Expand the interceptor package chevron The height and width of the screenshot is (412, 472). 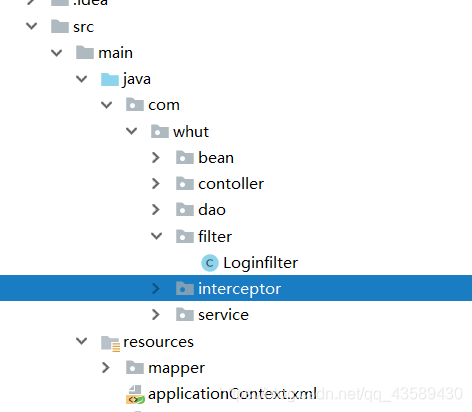pyautogui.click(x=156, y=289)
